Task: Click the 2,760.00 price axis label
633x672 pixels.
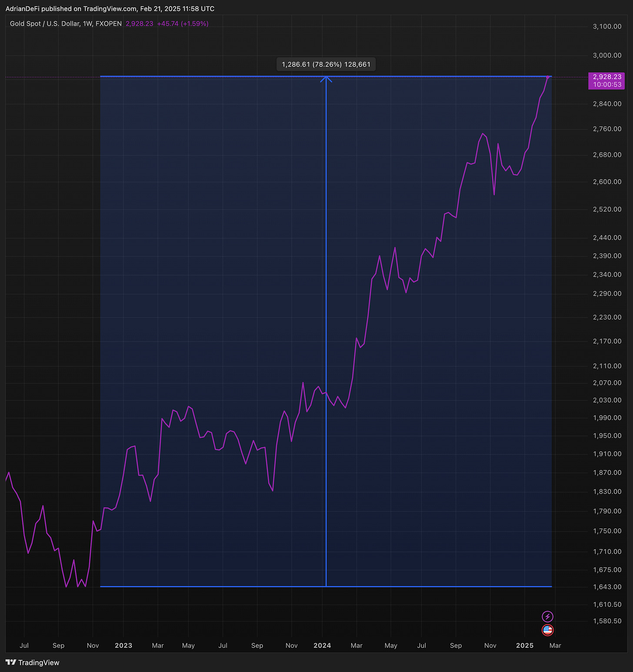Action: pyautogui.click(x=607, y=129)
